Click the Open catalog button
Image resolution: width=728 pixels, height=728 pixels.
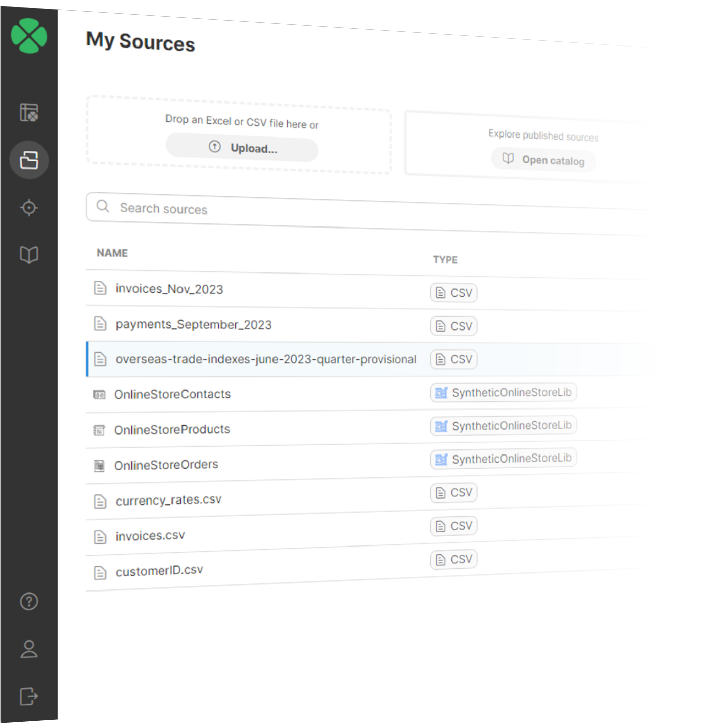tap(543, 160)
